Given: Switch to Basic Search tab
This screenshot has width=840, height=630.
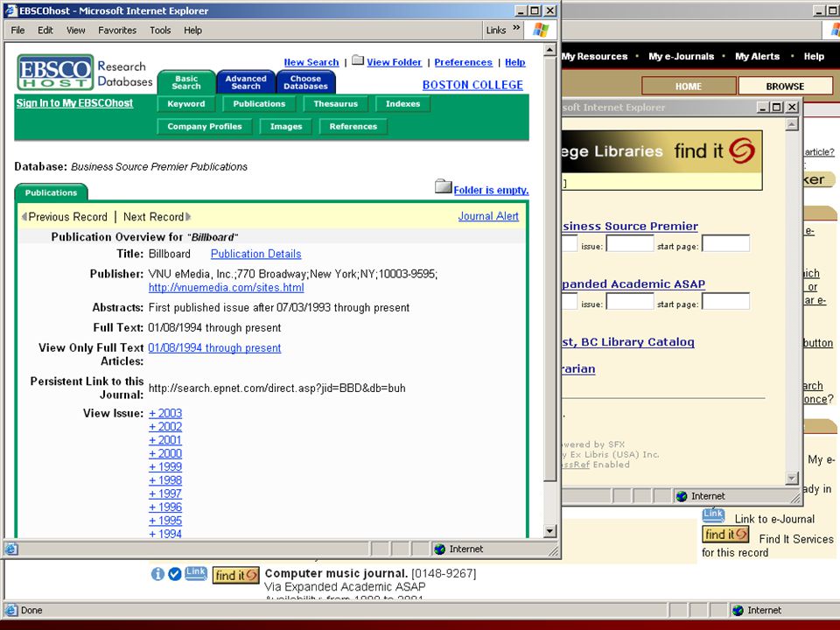Looking at the screenshot, I should (x=186, y=82).
